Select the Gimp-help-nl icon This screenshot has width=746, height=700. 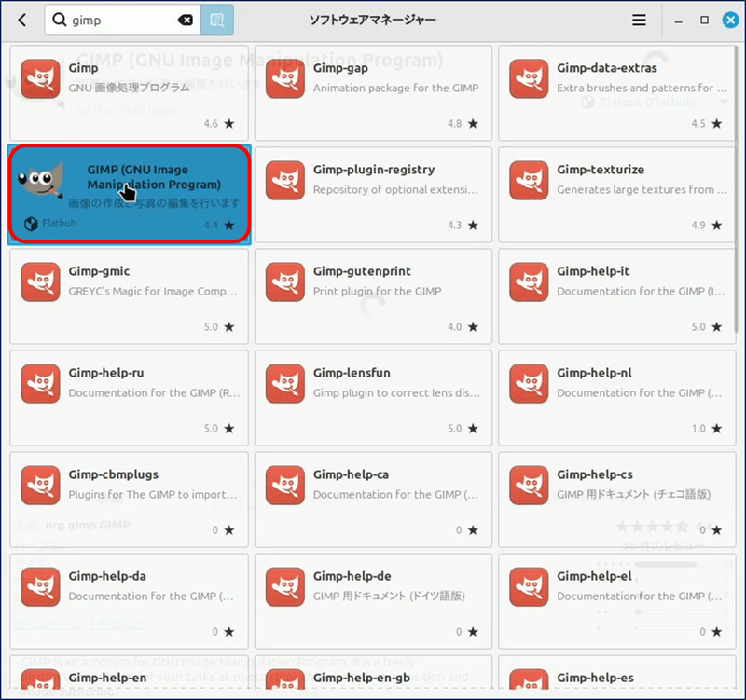529,384
